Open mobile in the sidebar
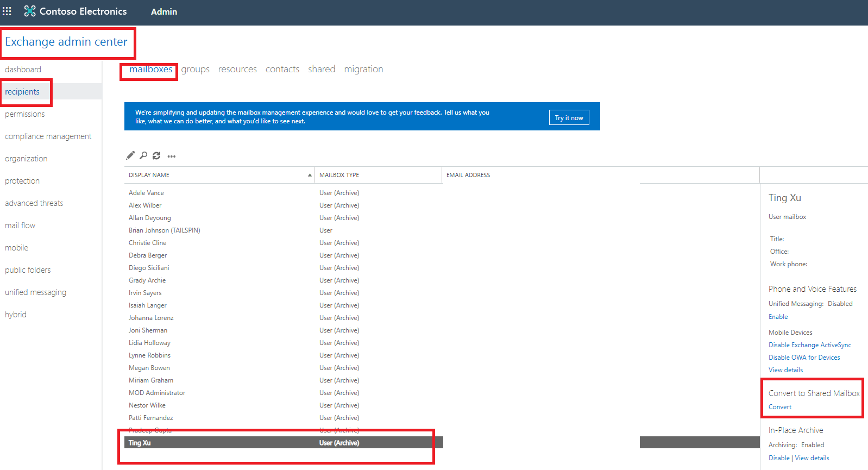This screenshot has width=868, height=470. [x=17, y=248]
